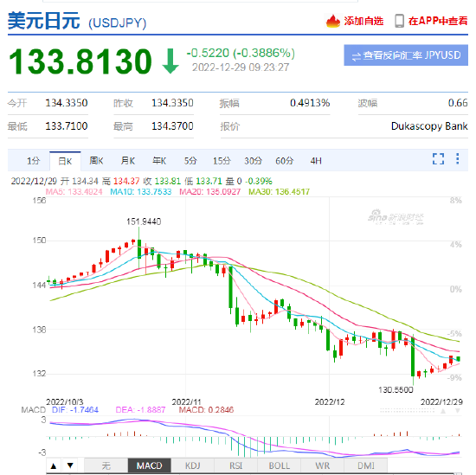Click the (USDJPY) symbol code

click(x=118, y=23)
